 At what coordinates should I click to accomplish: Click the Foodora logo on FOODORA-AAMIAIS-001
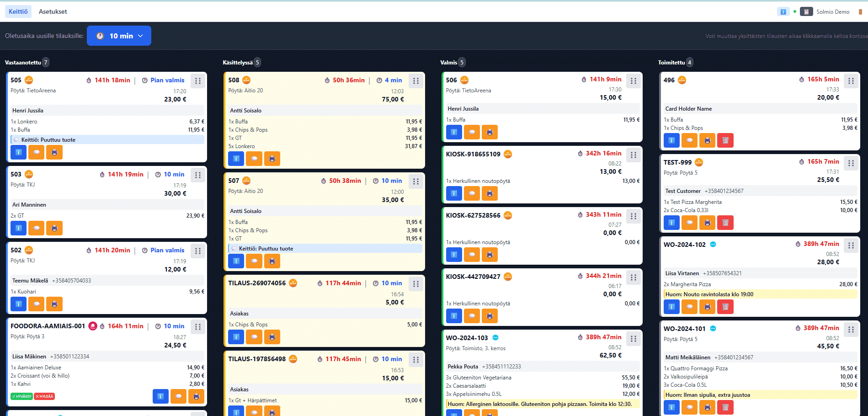(x=93, y=326)
